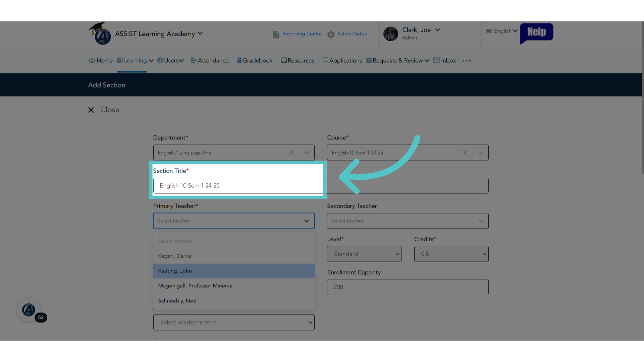This screenshot has width=644, height=362.
Task: Open the Help speech bubble
Action: [536, 33]
